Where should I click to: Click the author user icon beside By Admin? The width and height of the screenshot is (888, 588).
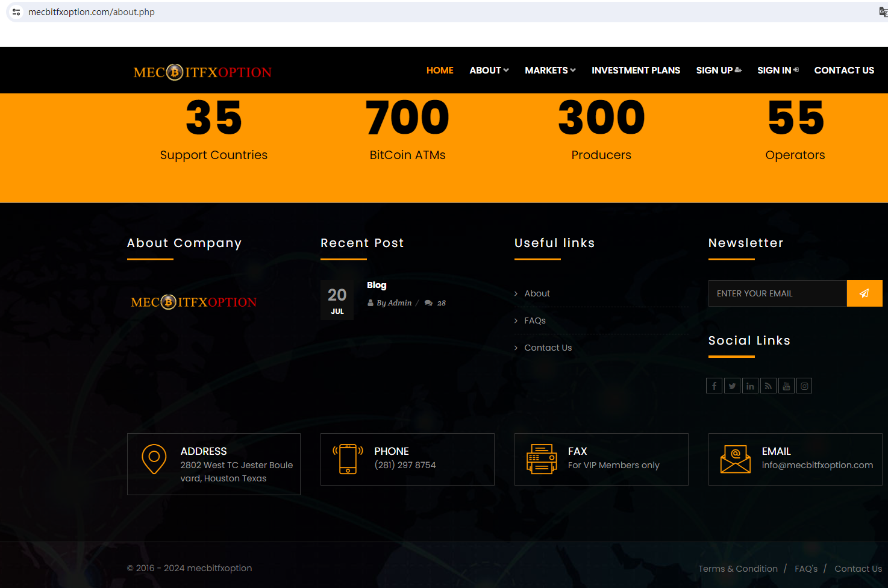coord(371,303)
